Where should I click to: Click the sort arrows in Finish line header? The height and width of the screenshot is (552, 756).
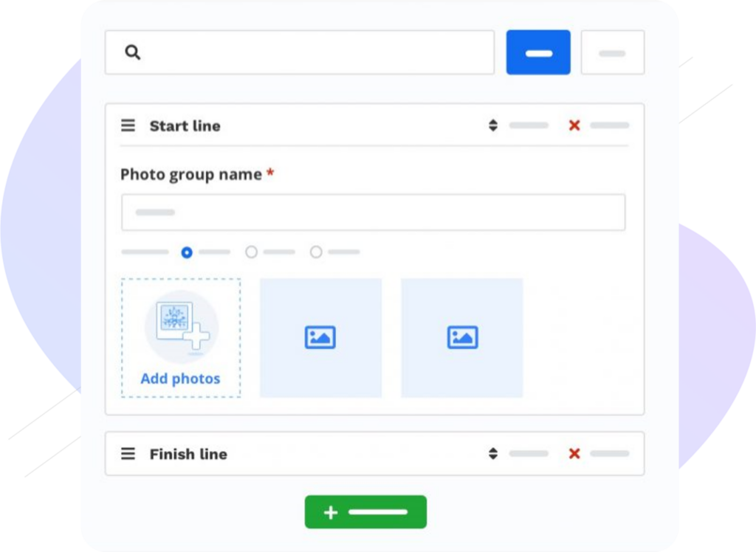pos(493,454)
